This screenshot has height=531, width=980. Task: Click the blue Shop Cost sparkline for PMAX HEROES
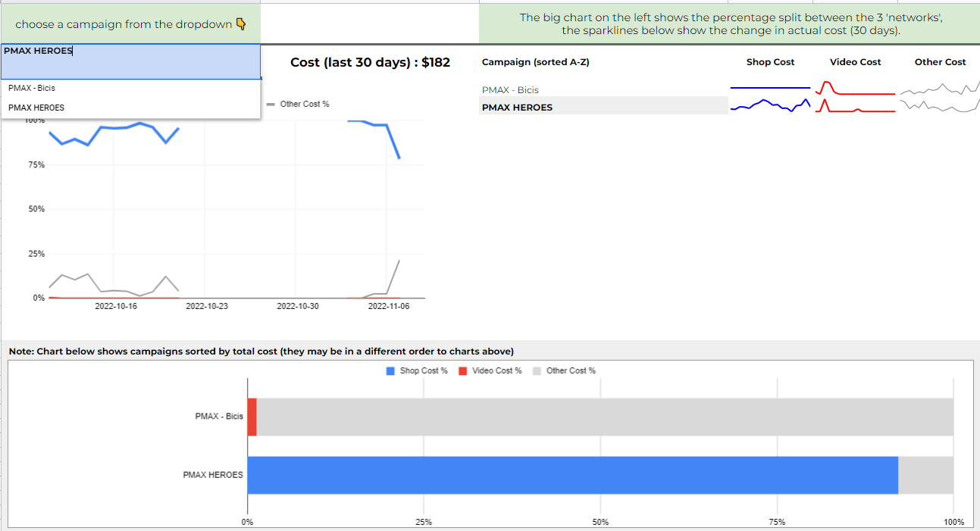770,106
